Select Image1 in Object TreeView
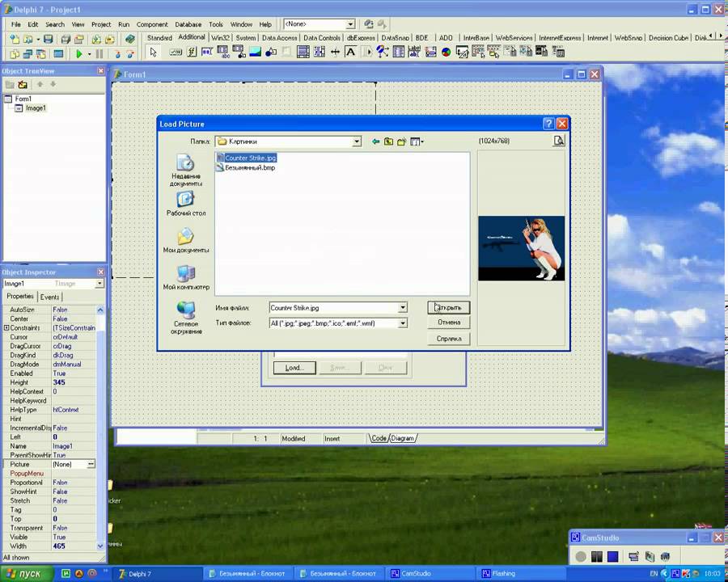This screenshot has width=728, height=582. click(x=36, y=108)
